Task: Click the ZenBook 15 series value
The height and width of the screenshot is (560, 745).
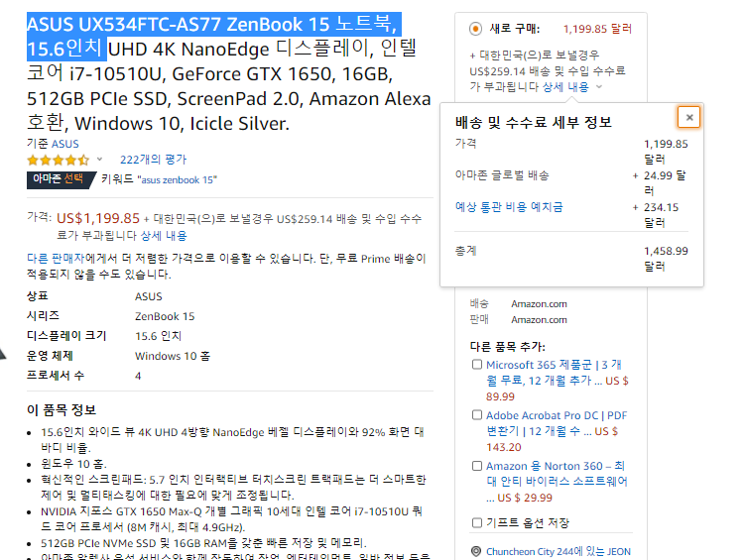Action: tap(165, 316)
